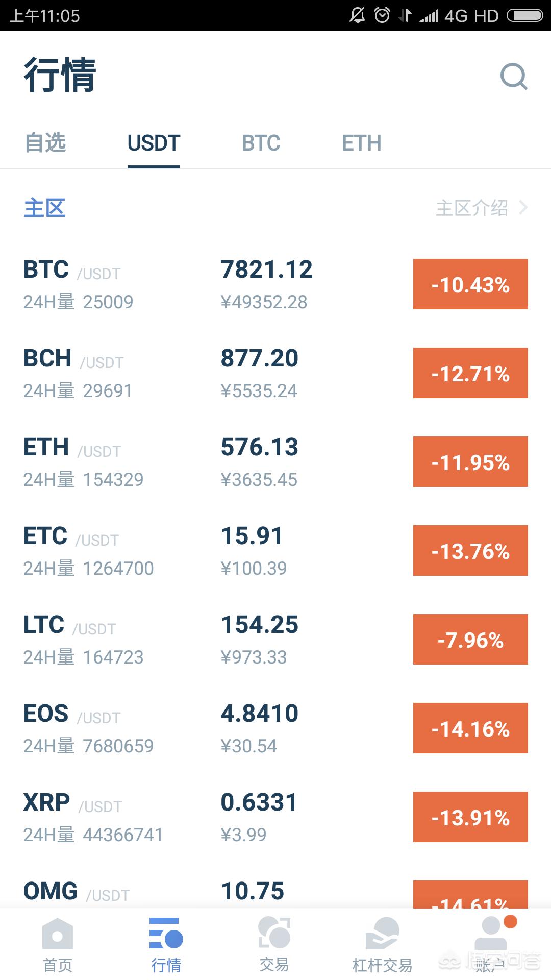Open the 主区 section link
The image size is (551, 980).
(45, 208)
